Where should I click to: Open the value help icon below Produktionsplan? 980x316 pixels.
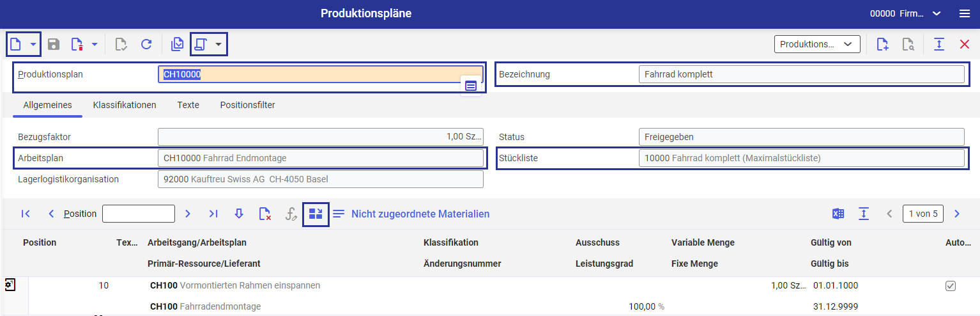(470, 85)
